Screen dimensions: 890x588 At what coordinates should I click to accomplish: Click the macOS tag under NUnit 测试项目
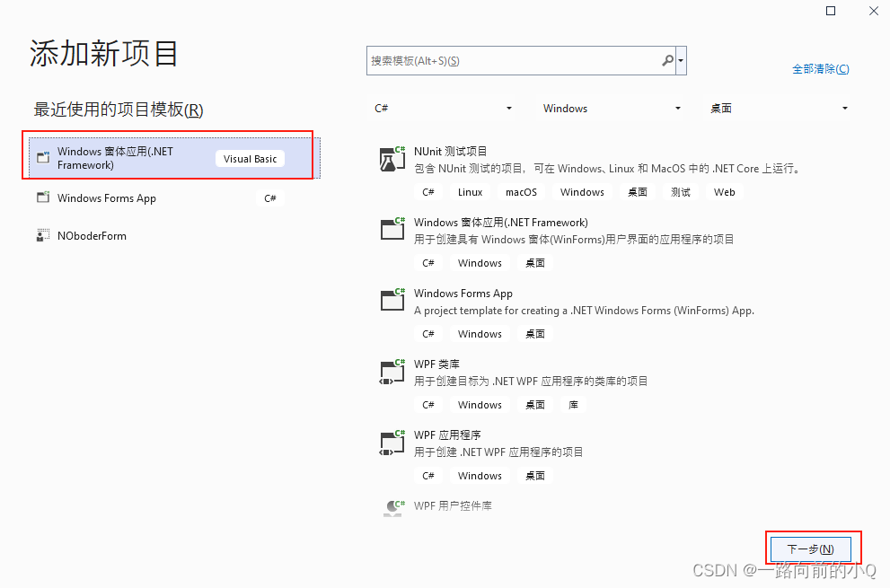tap(521, 192)
